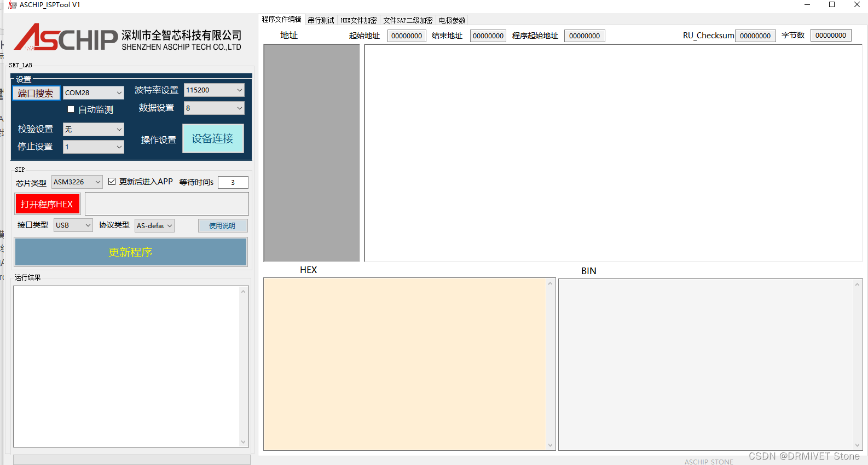Click the 结束地址 address field
868x465 pixels.
pos(488,36)
